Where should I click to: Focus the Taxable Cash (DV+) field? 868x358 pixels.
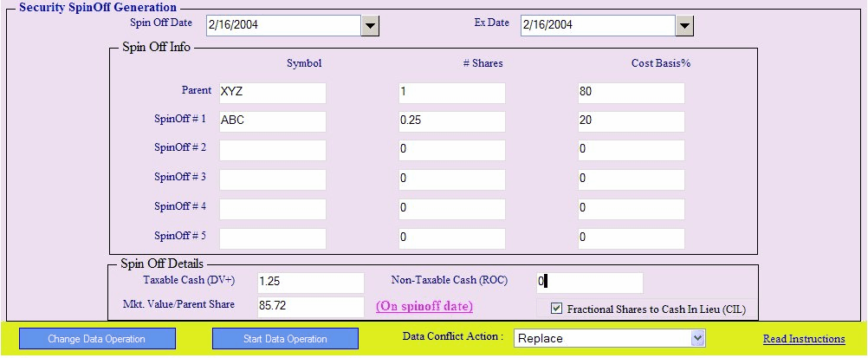(310, 283)
